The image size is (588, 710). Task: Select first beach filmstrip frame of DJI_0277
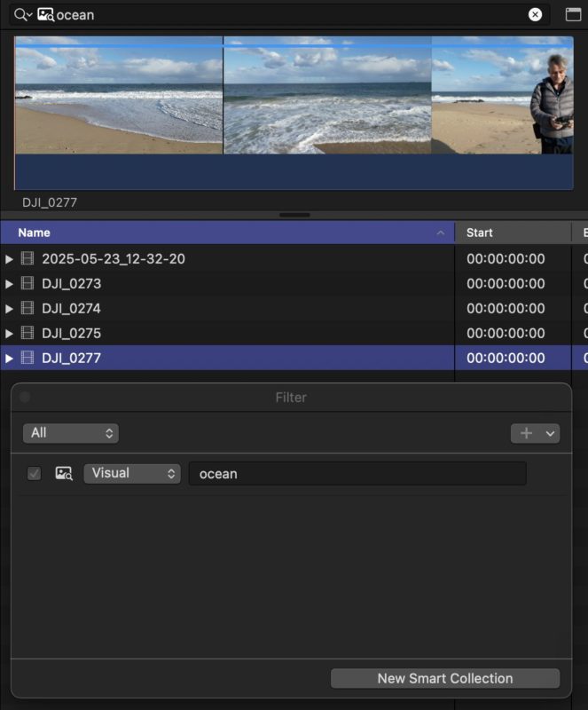(x=119, y=95)
